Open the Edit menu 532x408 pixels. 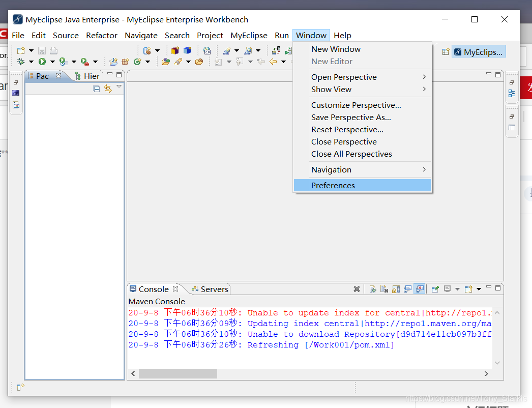click(38, 35)
